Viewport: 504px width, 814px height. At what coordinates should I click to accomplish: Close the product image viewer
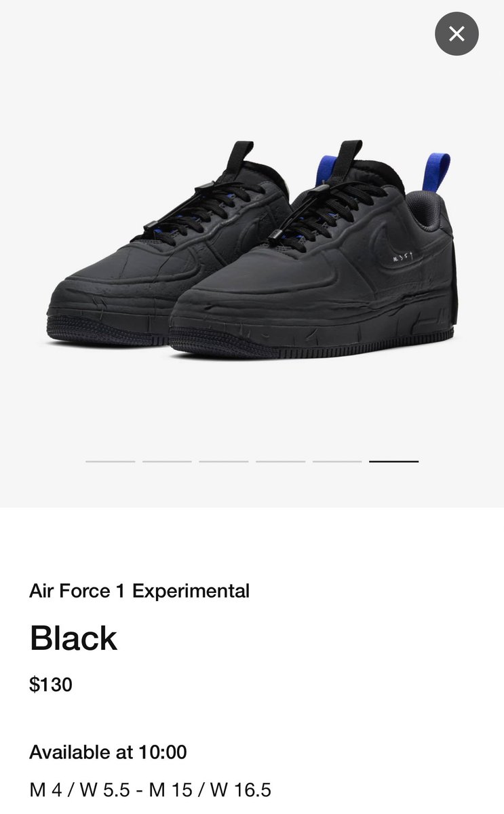coord(457,33)
